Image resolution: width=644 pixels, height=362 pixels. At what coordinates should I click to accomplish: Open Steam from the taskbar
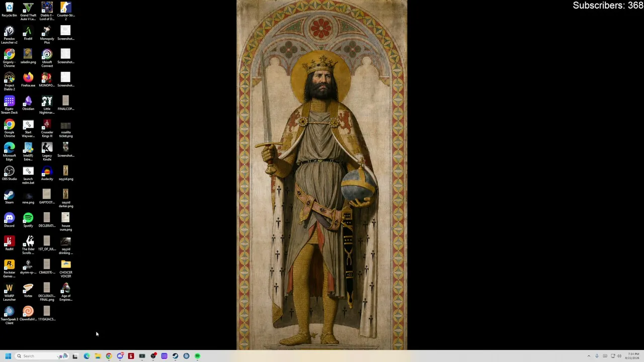coord(175,356)
